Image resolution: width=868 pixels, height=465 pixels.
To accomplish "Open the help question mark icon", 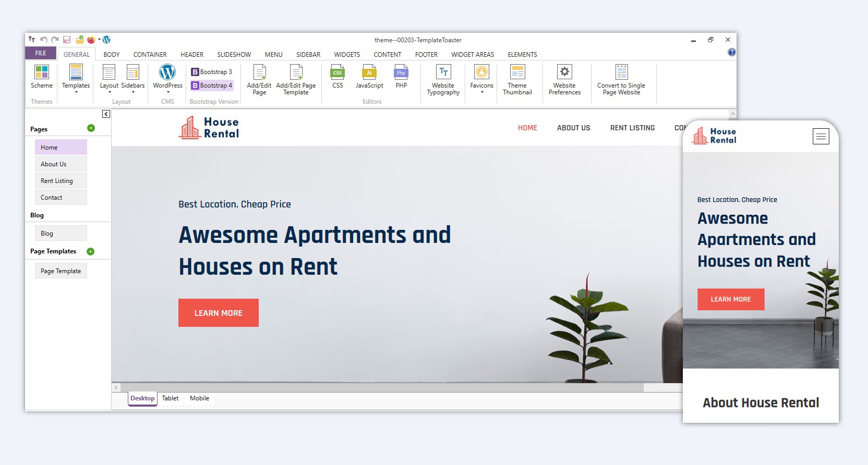I will pos(731,52).
